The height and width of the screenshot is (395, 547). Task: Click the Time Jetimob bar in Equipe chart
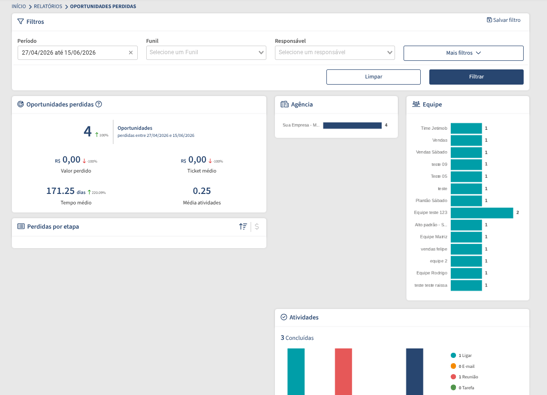(x=466, y=128)
